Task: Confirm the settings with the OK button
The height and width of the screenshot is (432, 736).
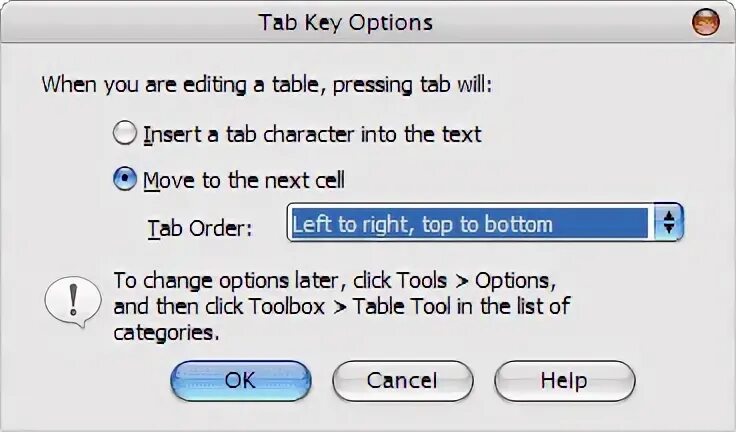Action: 241,381
